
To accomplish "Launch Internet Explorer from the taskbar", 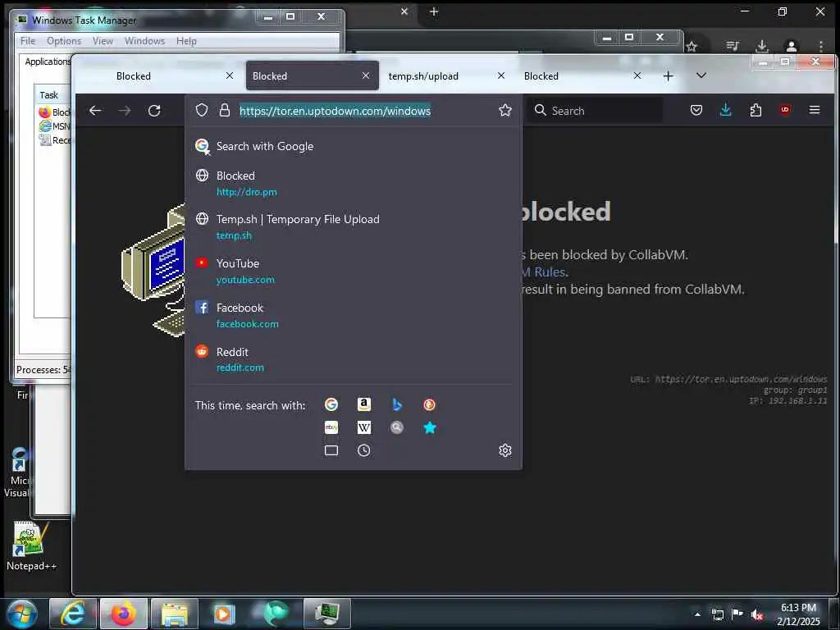I will tap(72, 614).
